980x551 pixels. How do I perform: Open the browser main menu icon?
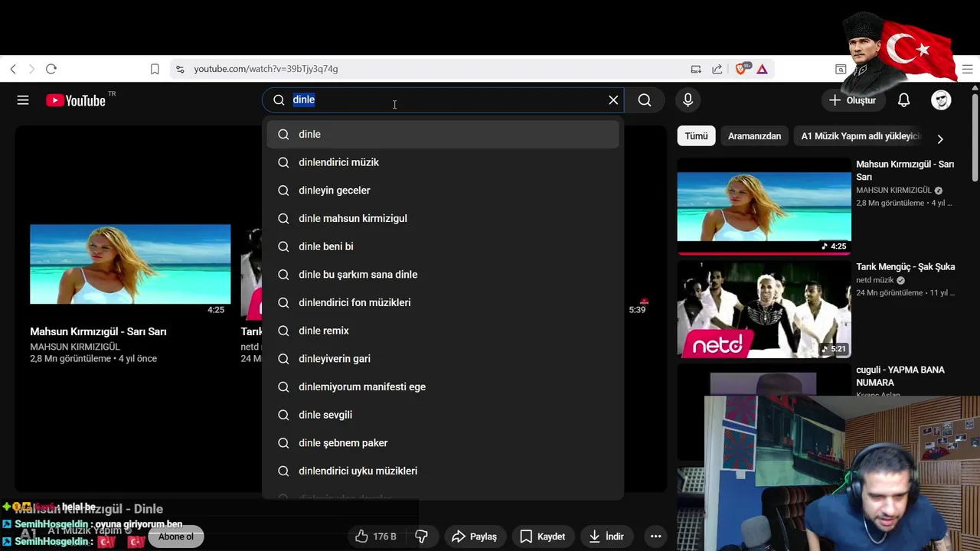967,69
